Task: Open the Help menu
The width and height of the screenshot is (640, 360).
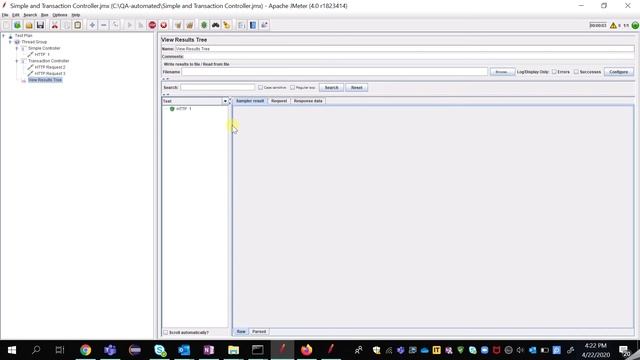Action: [76, 15]
